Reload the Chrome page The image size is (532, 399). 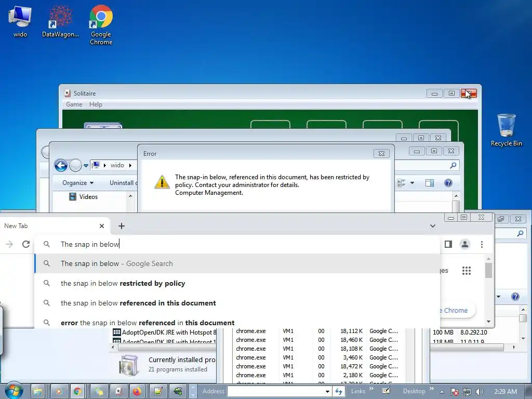coord(26,244)
